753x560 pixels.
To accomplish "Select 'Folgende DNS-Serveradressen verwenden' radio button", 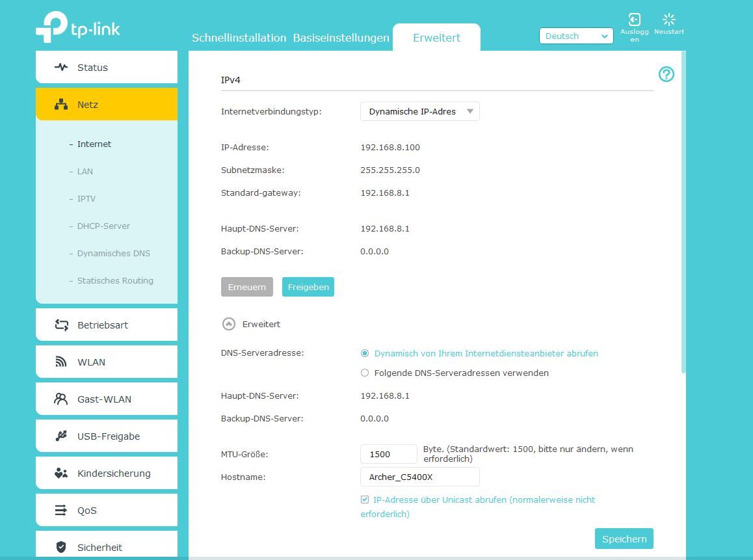I will (365, 373).
